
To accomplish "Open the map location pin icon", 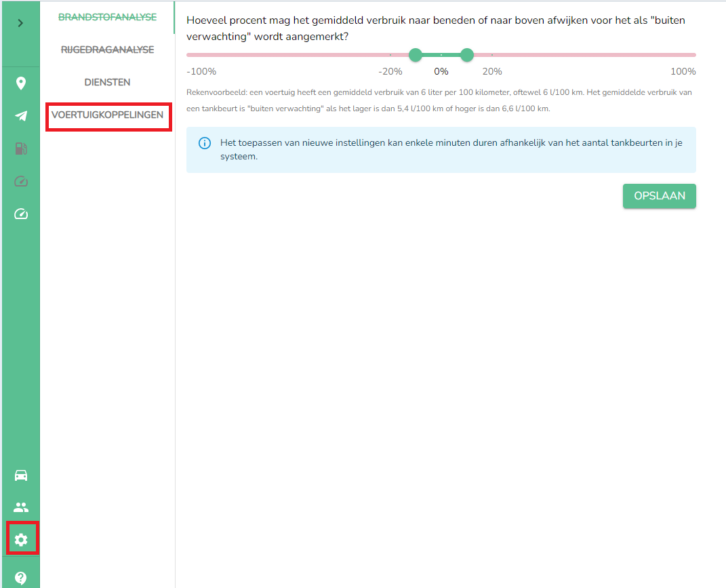I will [21, 83].
